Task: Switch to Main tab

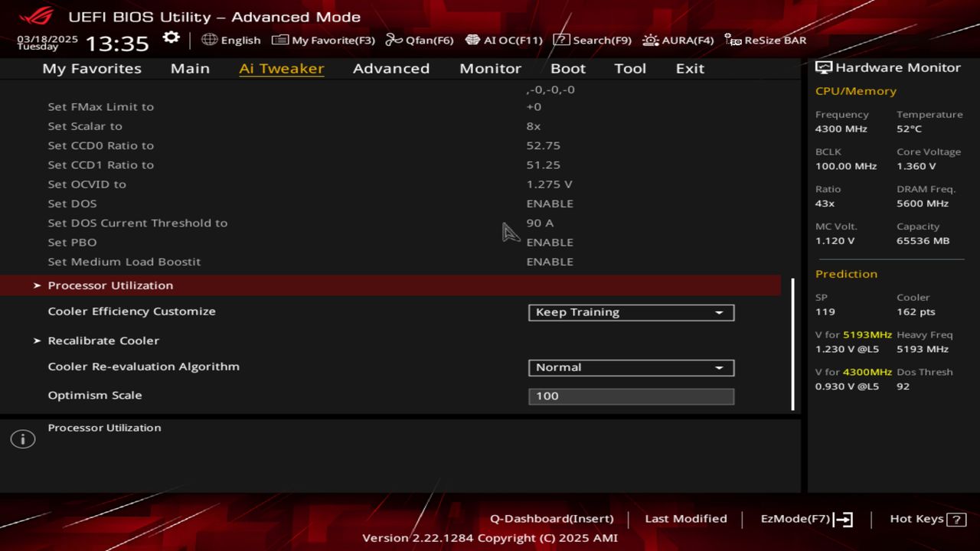Action: coord(190,68)
